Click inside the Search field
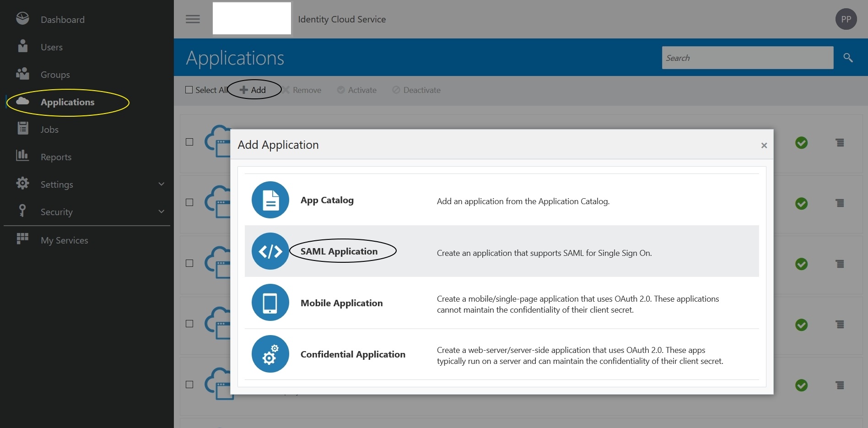 (747, 58)
